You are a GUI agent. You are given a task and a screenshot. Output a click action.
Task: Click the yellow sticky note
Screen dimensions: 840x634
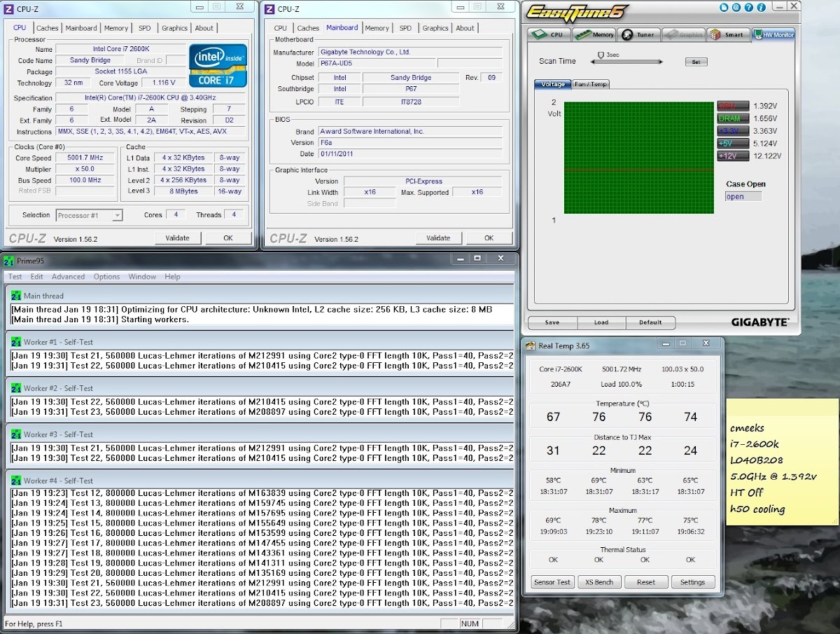coord(782,461)
